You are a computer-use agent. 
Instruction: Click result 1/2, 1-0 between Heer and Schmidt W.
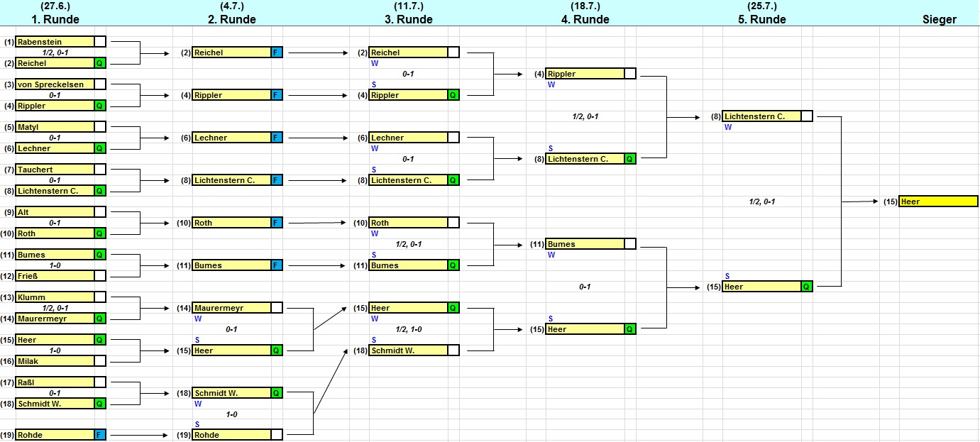pos(408,329)
